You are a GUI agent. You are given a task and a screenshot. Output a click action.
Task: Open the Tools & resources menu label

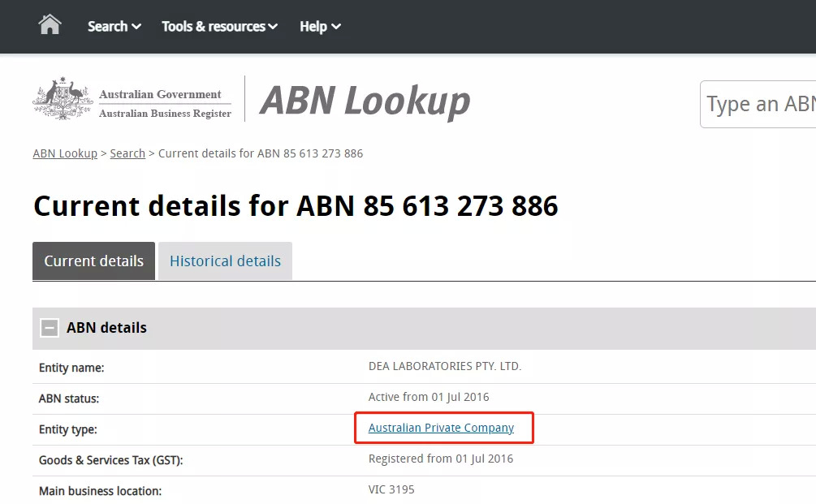coord(213,27)
